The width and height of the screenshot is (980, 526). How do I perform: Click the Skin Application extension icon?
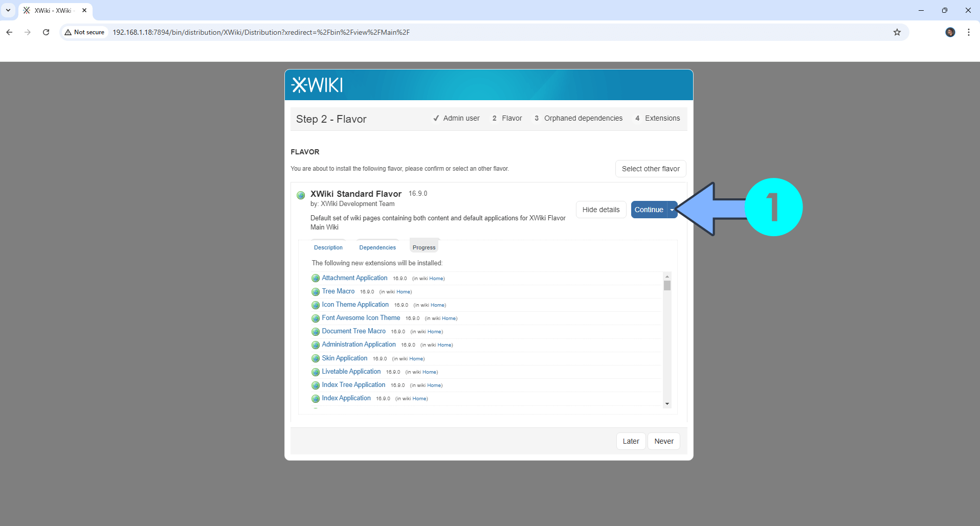coord(316,358)
